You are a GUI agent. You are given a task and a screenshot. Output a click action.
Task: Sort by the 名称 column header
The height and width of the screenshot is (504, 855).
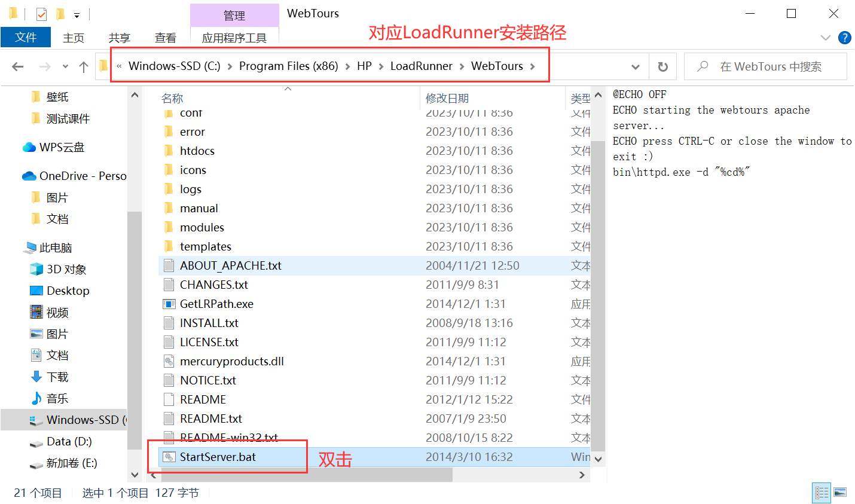click(172, 98)
